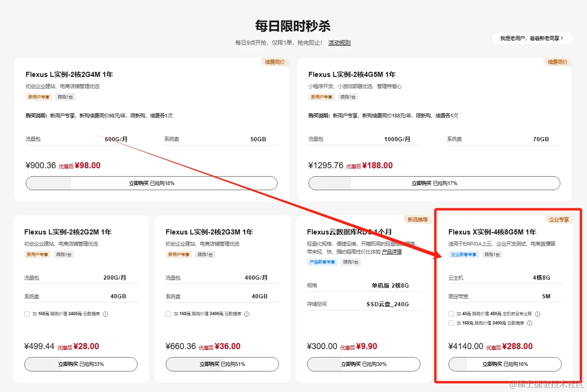Check 加168元 云数据库 box in Flexus X实例 card
This screenshot has width=587, height=392.
pos(451,323)
